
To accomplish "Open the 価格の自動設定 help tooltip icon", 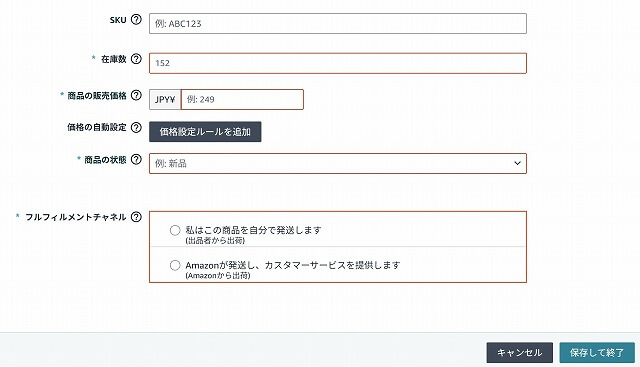I will click(x=136, y=127).
